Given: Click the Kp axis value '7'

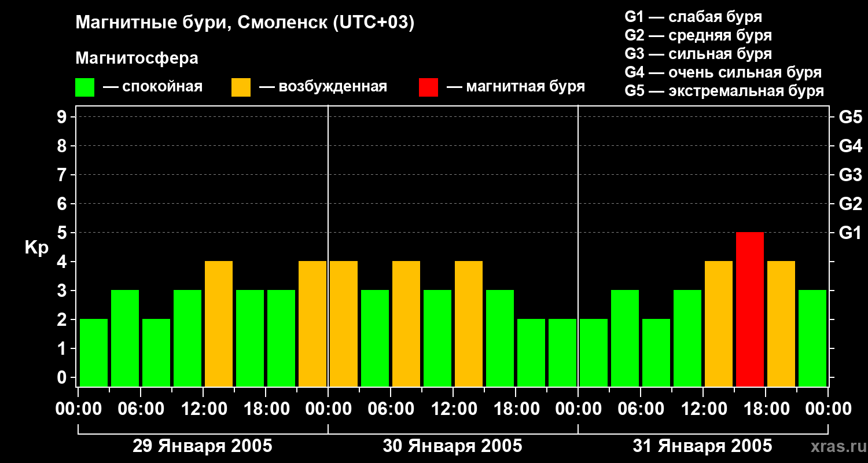Looking at the screenshot, I should pos(63,175).
